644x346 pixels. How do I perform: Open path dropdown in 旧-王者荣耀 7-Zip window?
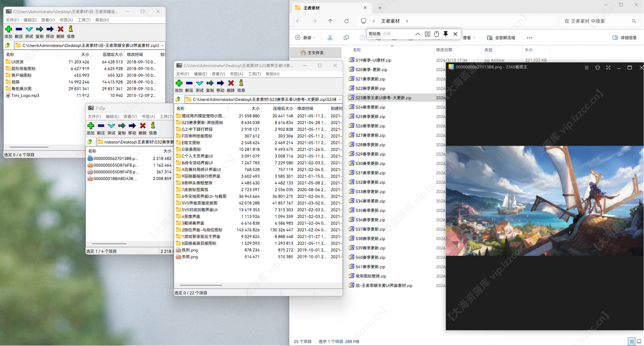click(x=163, y=45)
